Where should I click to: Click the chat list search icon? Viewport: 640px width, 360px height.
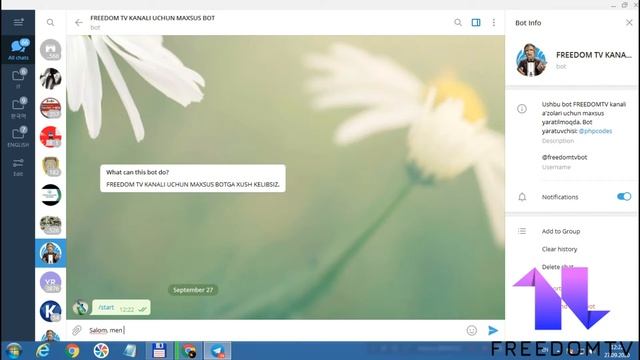pos(50,22)
